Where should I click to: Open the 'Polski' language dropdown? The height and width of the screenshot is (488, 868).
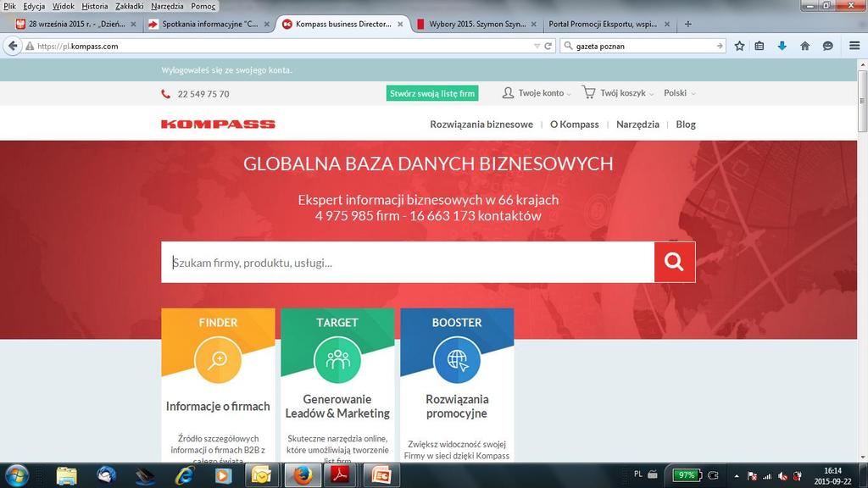[x=680, y=93]
